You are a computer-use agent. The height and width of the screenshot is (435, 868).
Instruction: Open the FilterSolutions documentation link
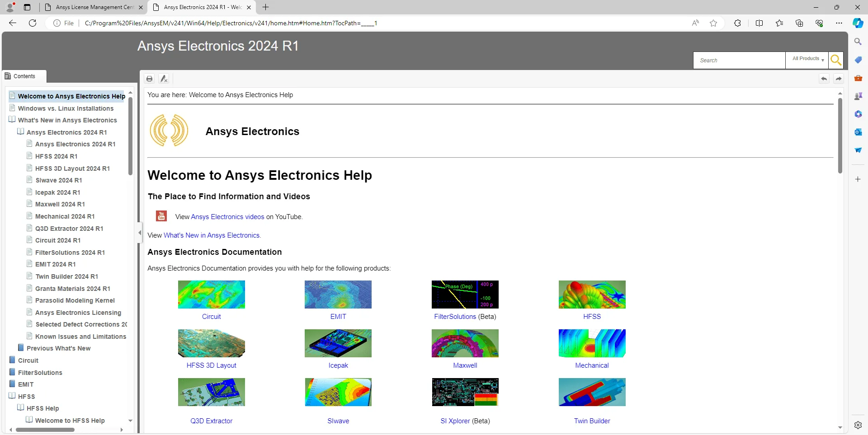tap(455, 317)
